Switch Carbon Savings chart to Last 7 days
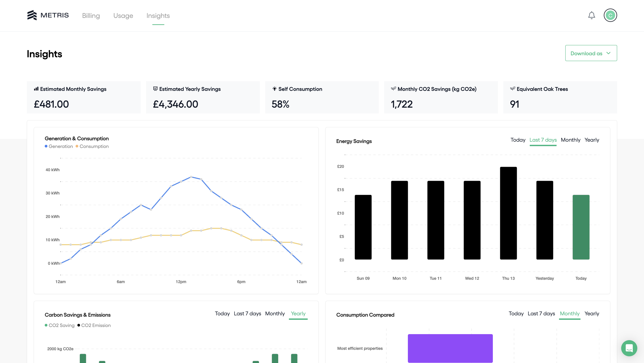Image resolution: width=644 pixels, height=363 pixels. (247, 314)
